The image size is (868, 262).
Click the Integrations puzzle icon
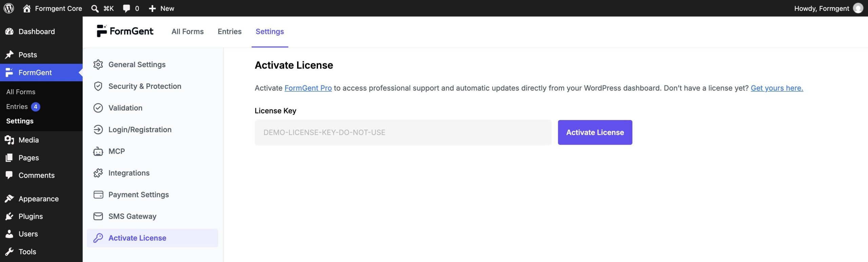[x=98, y=173]
